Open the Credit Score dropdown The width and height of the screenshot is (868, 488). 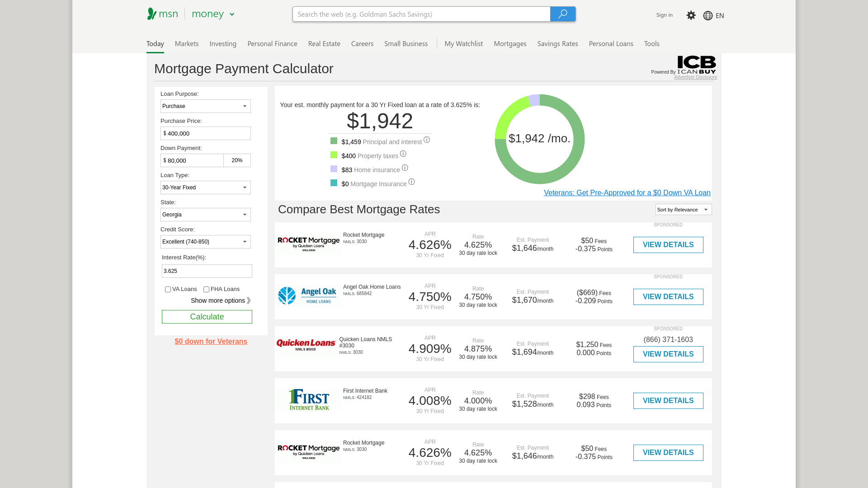206,242
